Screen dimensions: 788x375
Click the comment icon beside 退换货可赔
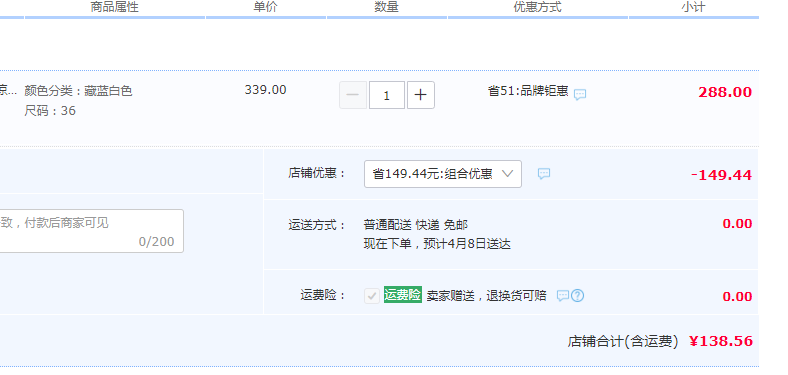click(x=563, y=296)
